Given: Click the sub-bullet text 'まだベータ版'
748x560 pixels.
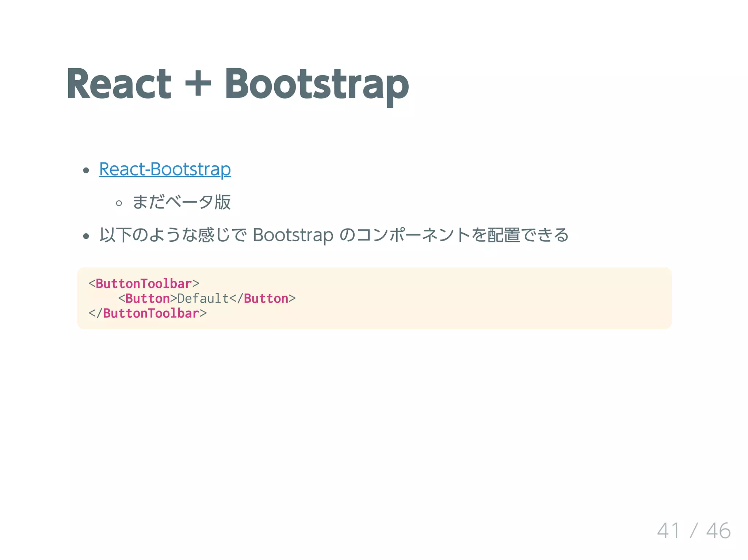Looking at the screenshot, I should [182, 202].
